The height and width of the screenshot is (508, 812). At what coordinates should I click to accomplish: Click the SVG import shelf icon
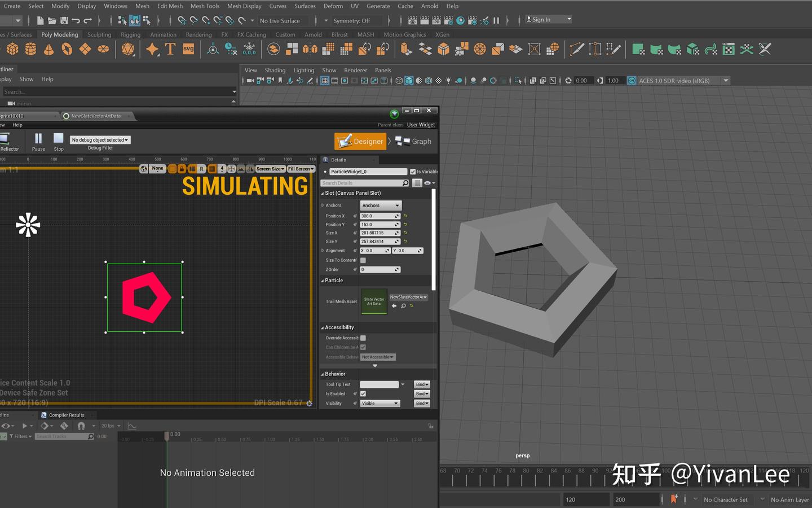188,50
